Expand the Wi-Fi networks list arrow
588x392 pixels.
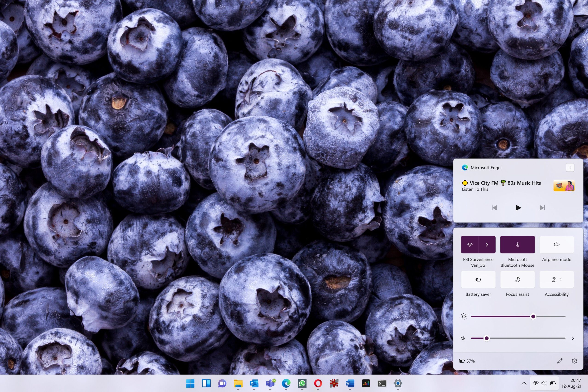click(487, 245)
